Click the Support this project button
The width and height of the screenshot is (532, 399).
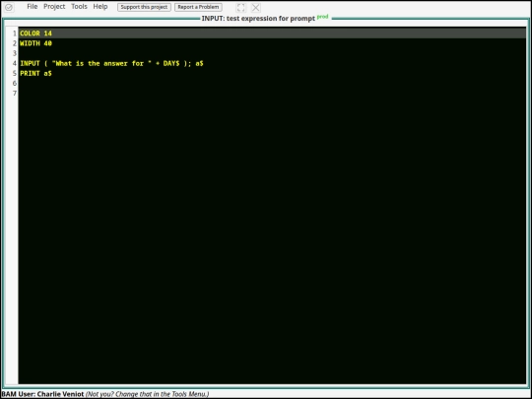[144, 7]
